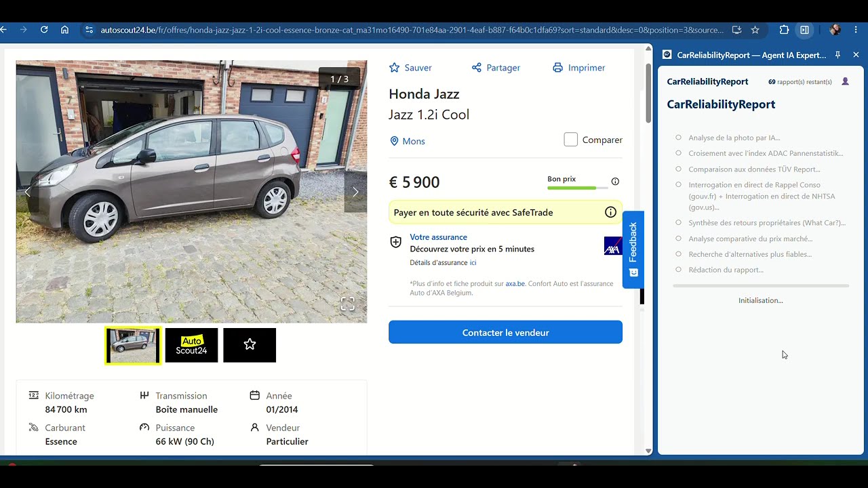Go back with the browser back arrow
868x488 pixels.
[3, 30]
